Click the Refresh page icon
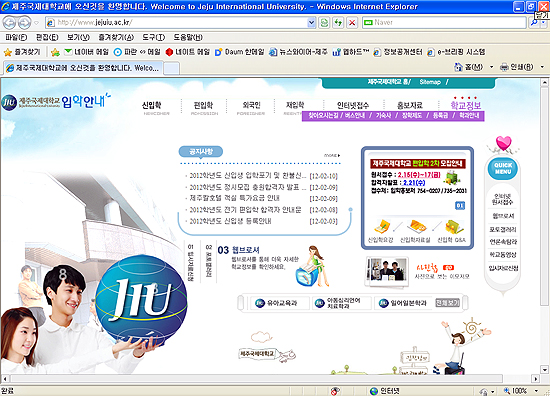This screenshot has width=550, height=396. pyautogui.click(x=338, y=23)
